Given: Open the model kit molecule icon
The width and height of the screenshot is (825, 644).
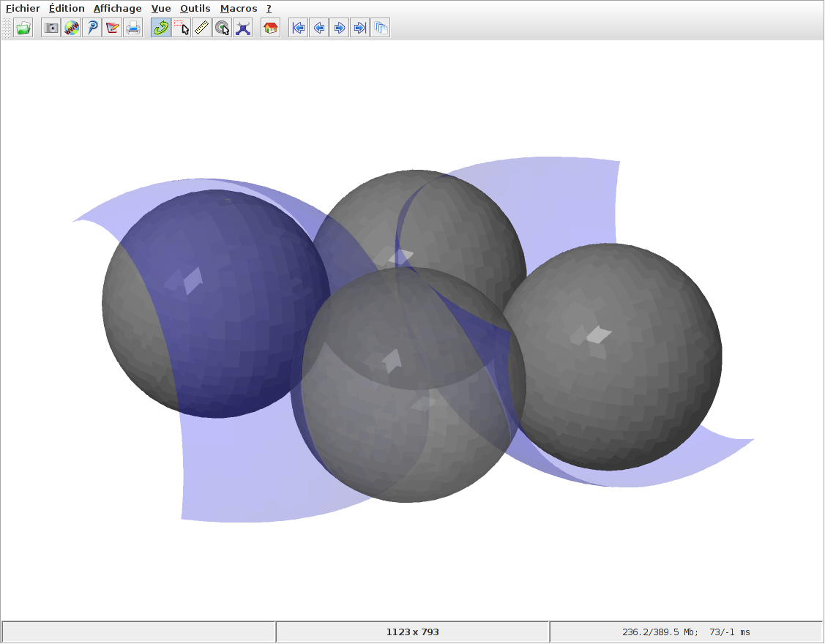Looking at the screenshot, I should 242,29.
